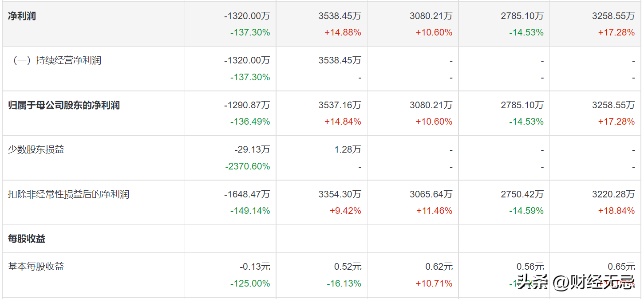
Task: Click the 3258.55万 value in 净利润 row
Action: (x=613, y=16)
